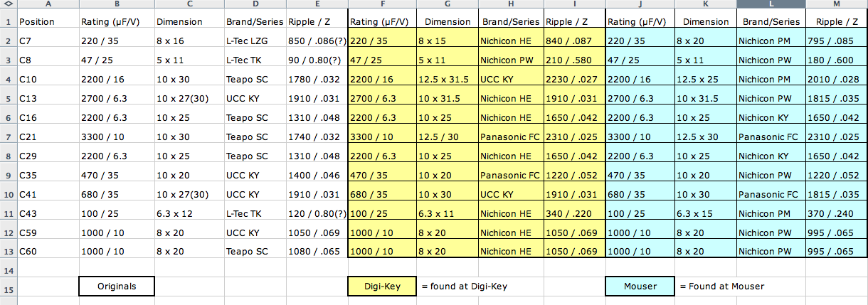Select the 6.3 x 15 Mouser dimension cell
Viewport: 868px width, 305px height.
pyautogui.click(x=704, y=213)
